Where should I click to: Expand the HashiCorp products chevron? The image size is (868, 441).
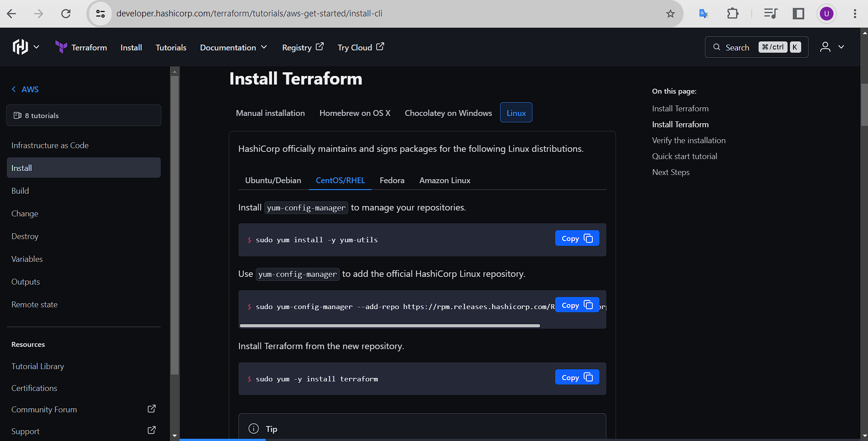(x=36, y=47)
